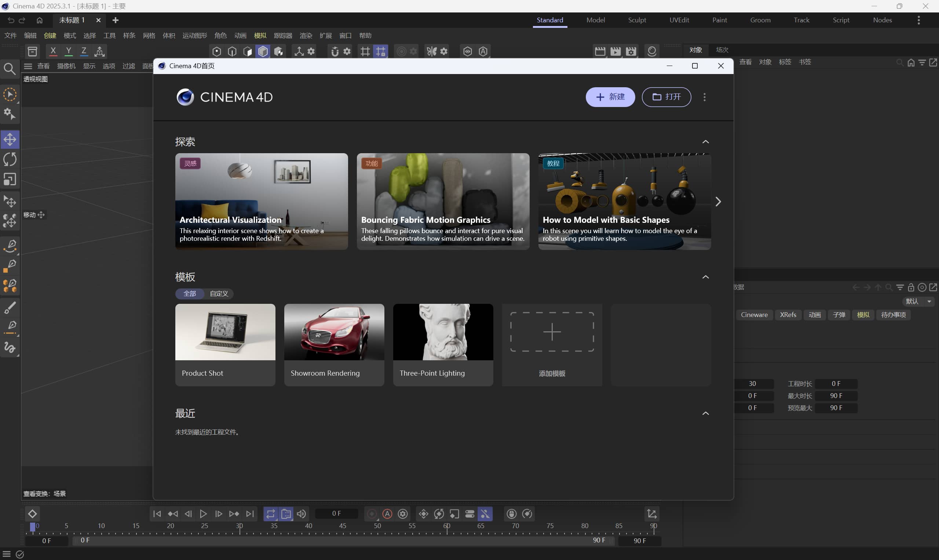Select the 自定义 template filter
The width and height of the screenshot is (939, 560).
219,294
